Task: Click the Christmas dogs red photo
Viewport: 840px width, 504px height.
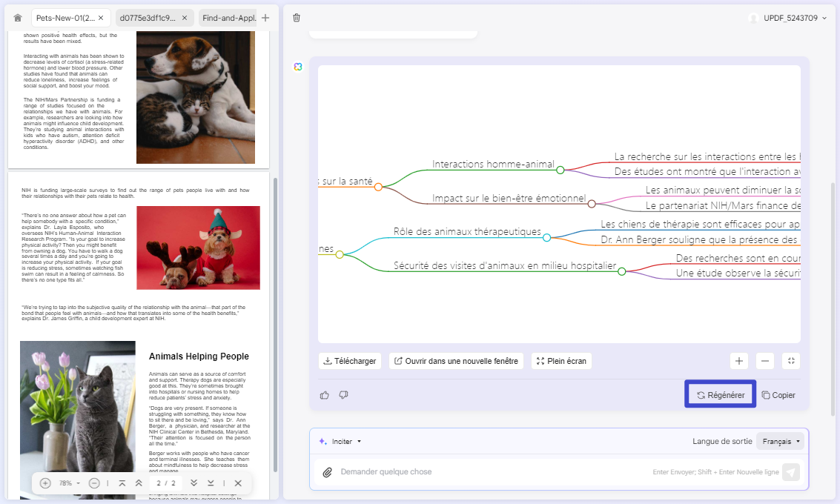Action: (x=198, y=248)
